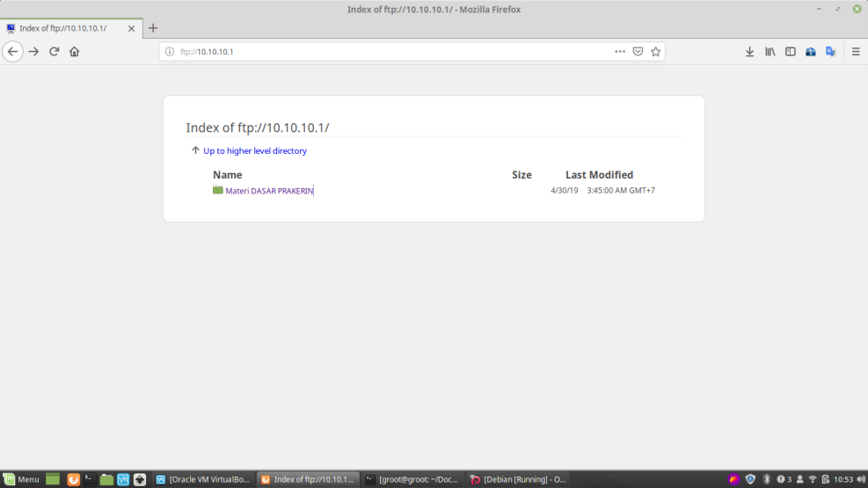This screenshot has width=868, height=488.
Task: Open the Firefox hamburger menu
Action: (x=856, y=52)
